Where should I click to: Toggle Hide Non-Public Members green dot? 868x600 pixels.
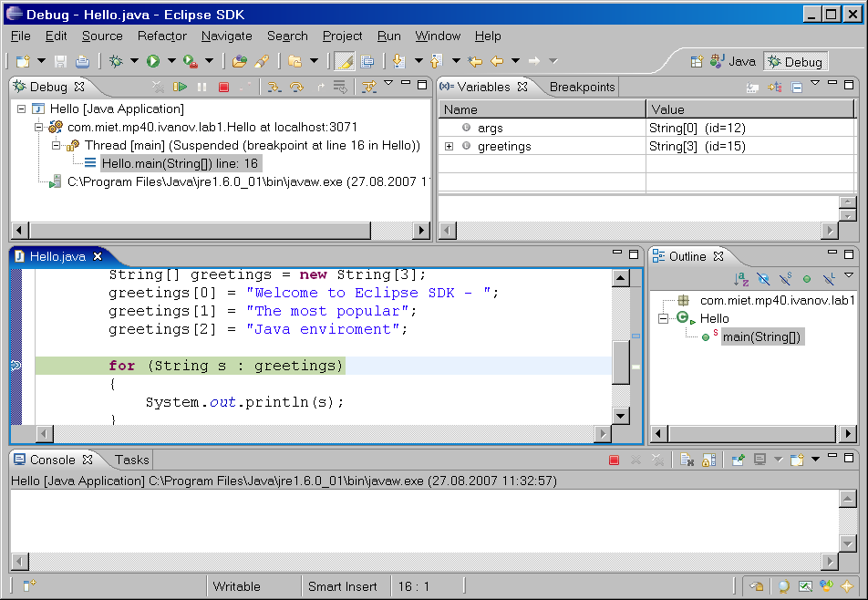tap(807, 279)
